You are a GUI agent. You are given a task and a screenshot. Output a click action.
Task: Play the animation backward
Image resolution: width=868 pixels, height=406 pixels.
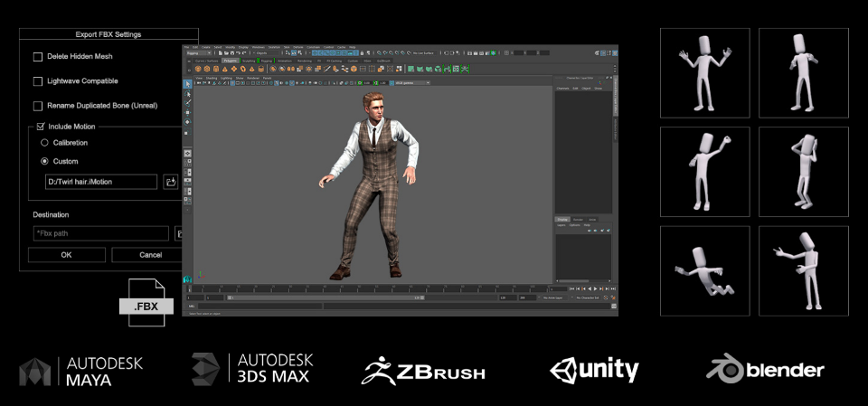coord(590,288)
